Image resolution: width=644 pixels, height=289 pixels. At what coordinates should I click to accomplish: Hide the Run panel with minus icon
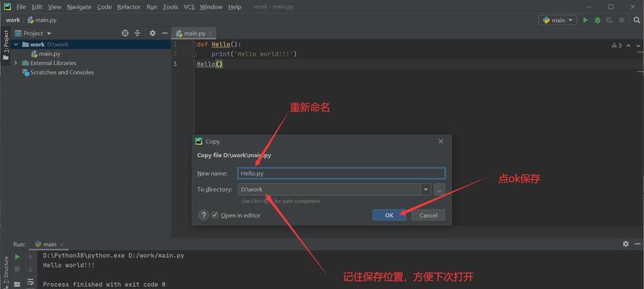pos(638,243)
